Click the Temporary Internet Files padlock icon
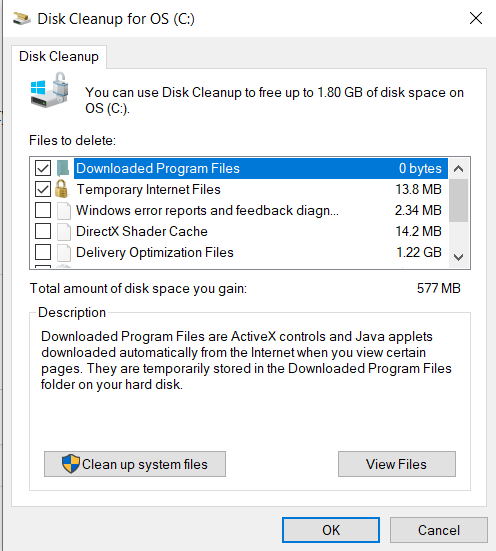The width and height of the screenshot is (496, 551). 62,189
